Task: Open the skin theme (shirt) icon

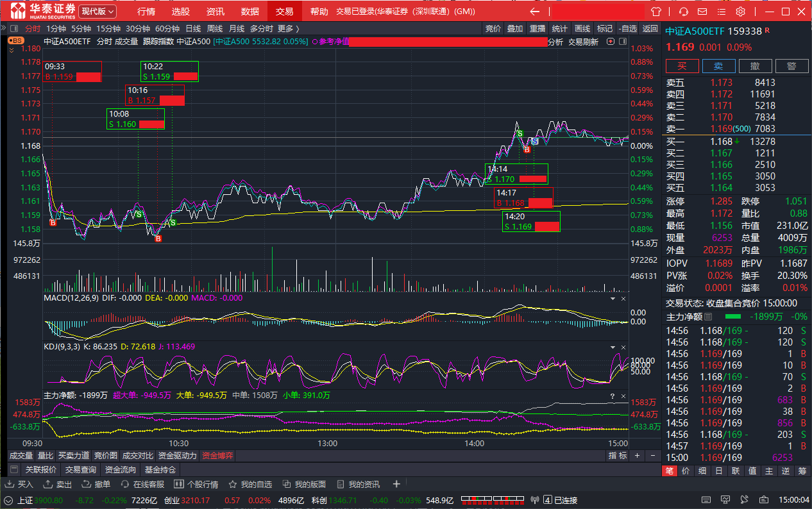Action: point(656,12)
